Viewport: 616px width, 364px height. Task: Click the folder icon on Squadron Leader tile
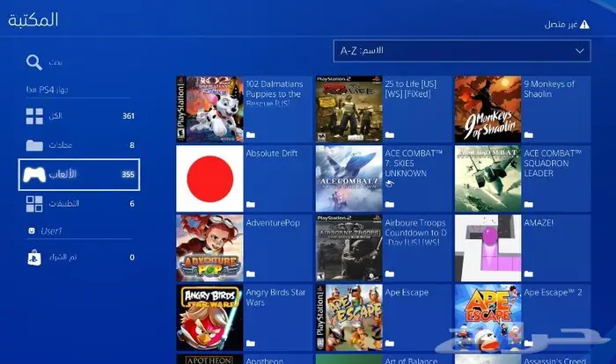(x=529, y=205)
